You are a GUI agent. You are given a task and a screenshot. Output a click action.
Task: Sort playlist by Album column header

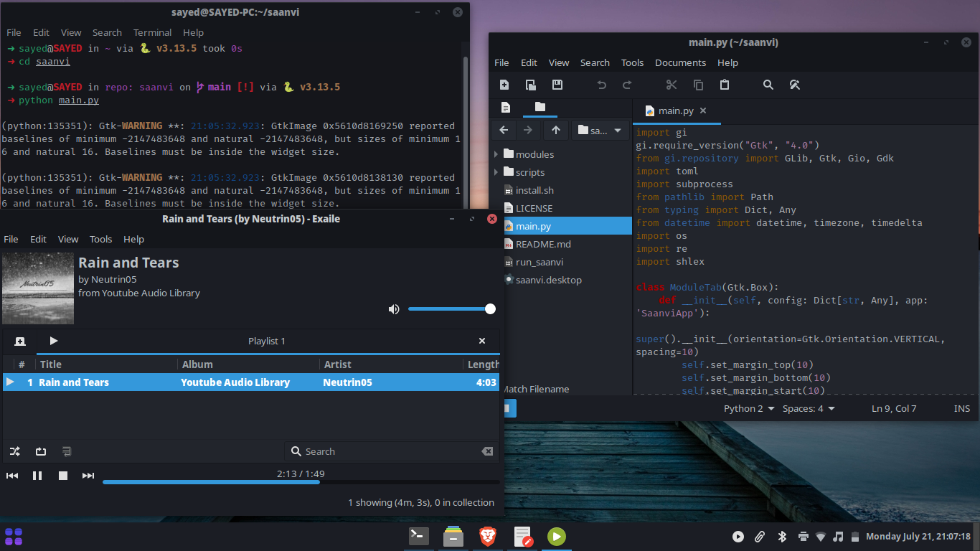(x=248, y=364)
